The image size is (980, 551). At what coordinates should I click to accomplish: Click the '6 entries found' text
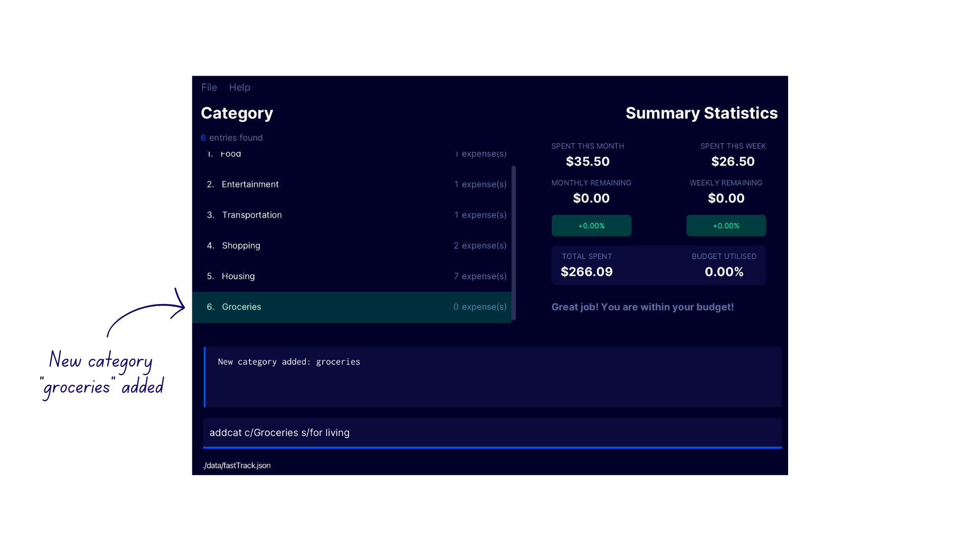(232, 138)
